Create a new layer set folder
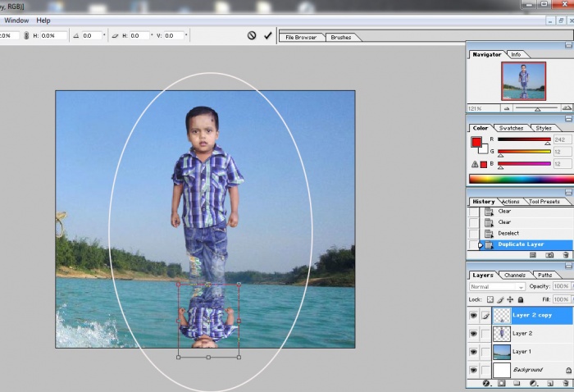The image size is (574, 392). [517, 383]
